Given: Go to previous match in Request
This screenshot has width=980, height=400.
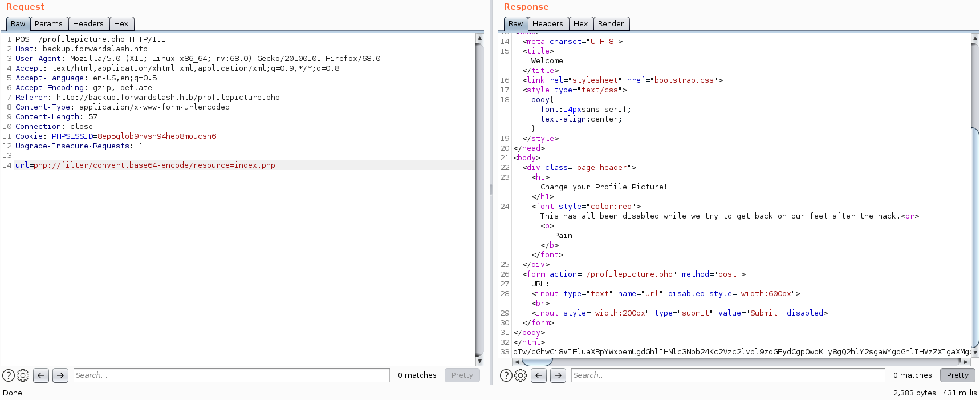Looking at the screenshot, I should coord(41,375).
